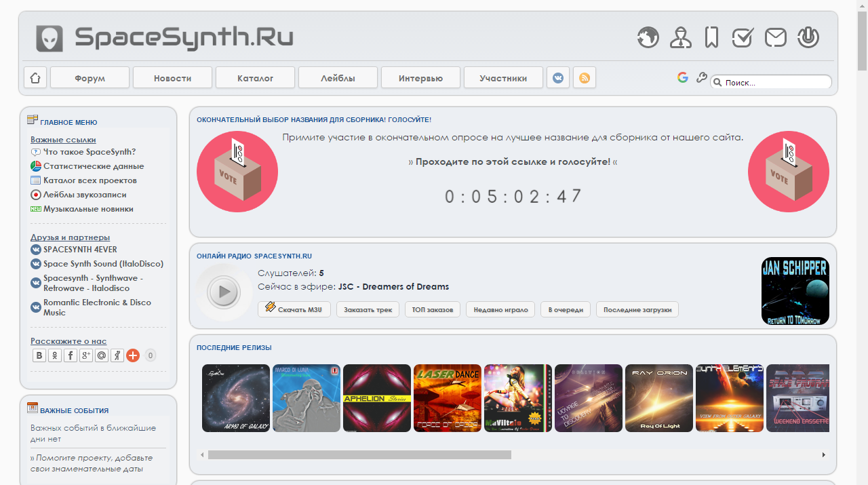Share via VK button under Расскажите о нас

[x=39, y=355]
